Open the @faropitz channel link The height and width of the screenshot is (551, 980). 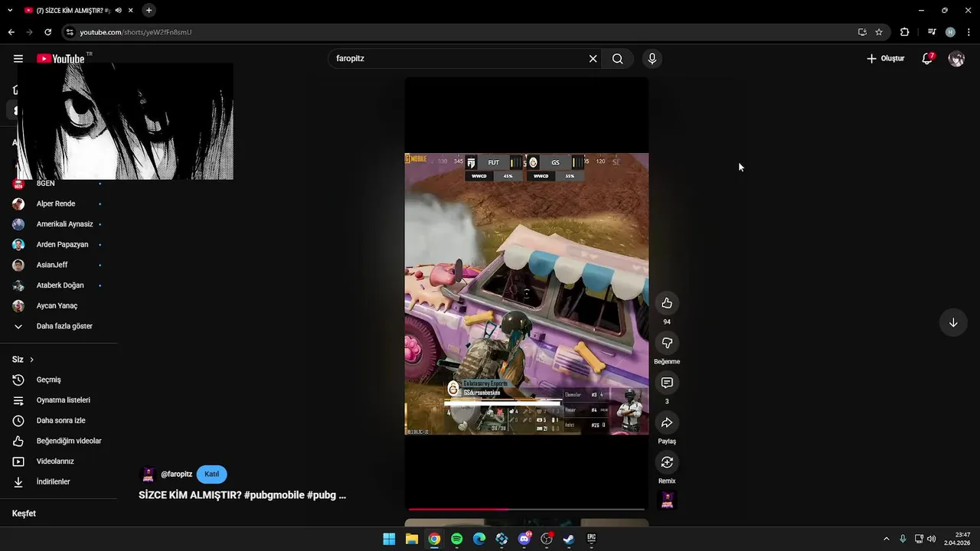click(176, 474)
